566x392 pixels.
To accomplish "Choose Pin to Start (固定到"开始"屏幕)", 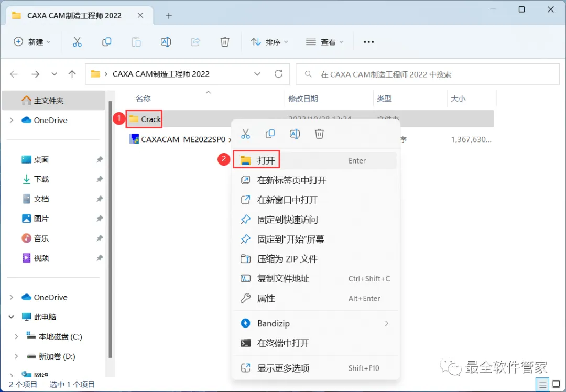I will [x=315, y=239].
